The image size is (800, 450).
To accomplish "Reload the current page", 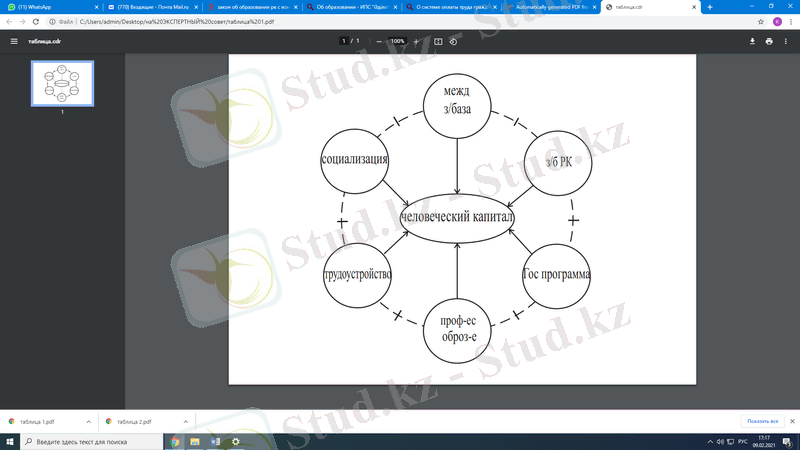I will [x=36, y=21].
